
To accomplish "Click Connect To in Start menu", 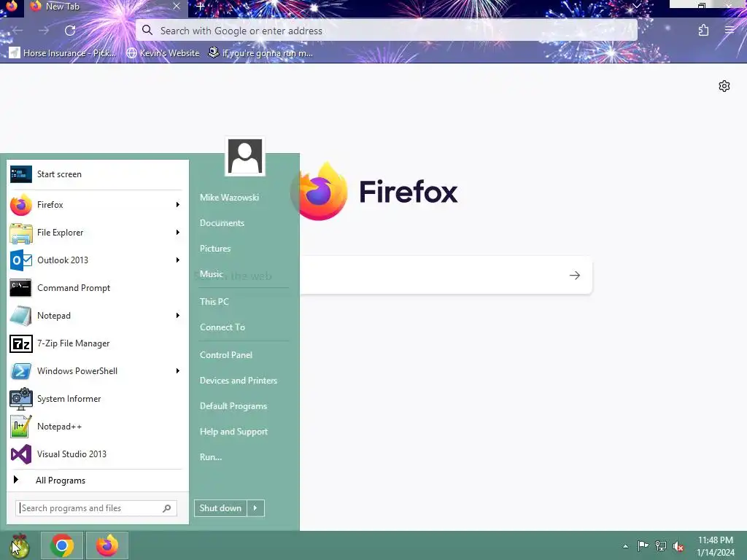I will click(x=222, y=327).
